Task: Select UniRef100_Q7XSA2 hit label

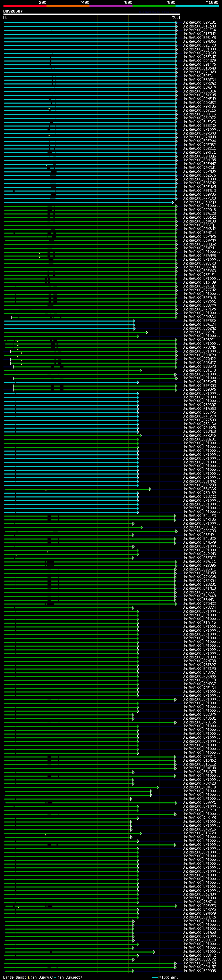Action: tap(199, 84)
